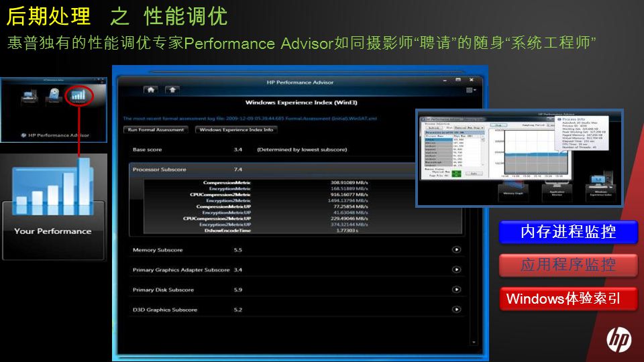Click Windows Experience Index Info button

[x=236, y=129]
